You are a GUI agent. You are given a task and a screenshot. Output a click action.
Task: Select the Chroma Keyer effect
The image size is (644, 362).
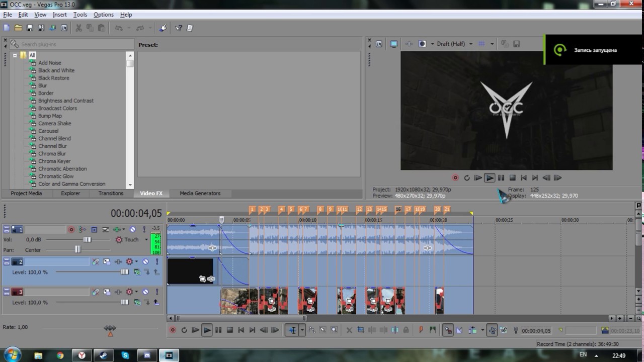pos(54,161)
